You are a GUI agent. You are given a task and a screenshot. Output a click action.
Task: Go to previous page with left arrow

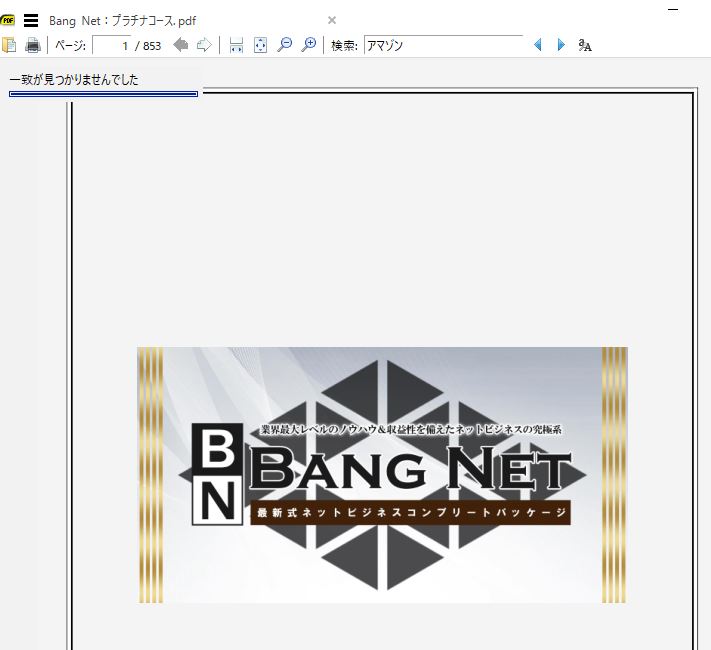pyautogui.click(x=180, y=45)
